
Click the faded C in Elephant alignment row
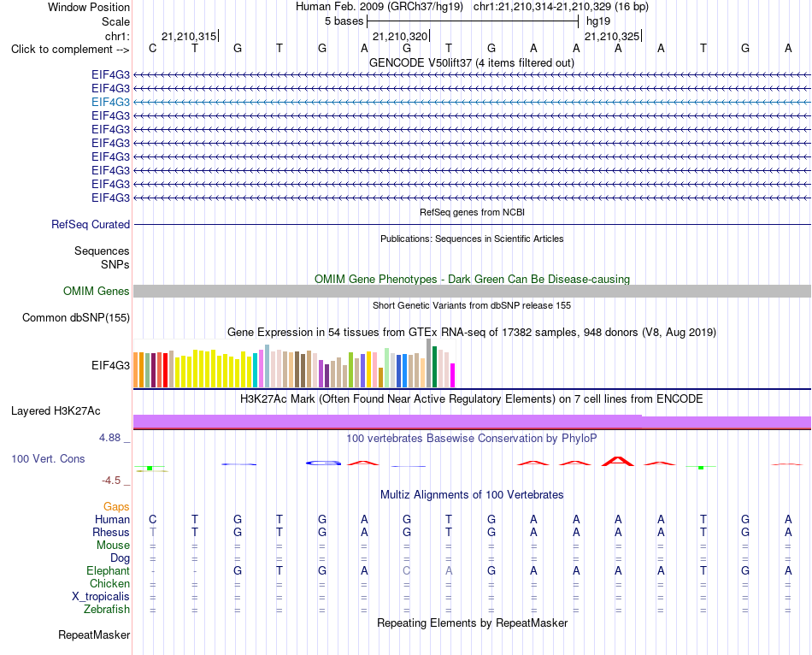[x=407, y=570]
